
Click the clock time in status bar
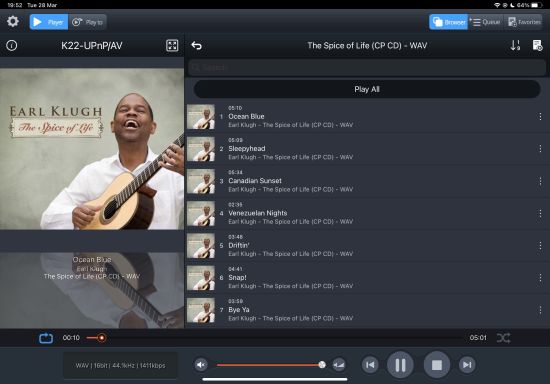pyautogui.click(x=15, y=5)
